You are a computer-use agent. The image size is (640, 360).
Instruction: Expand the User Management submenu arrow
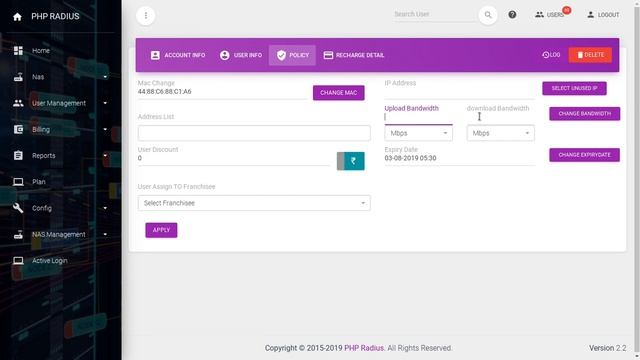(x=105, y=103)
